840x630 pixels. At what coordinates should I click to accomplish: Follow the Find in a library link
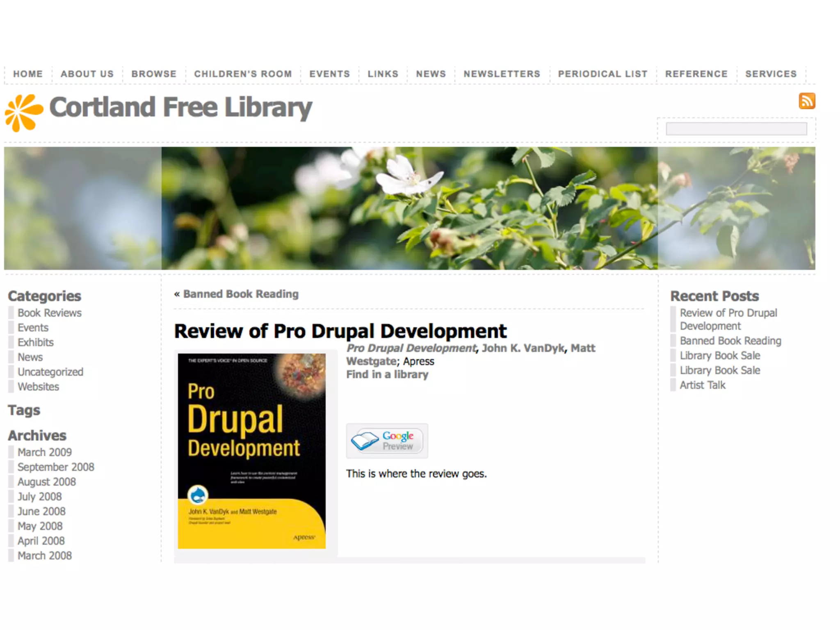tap(387, 374)
